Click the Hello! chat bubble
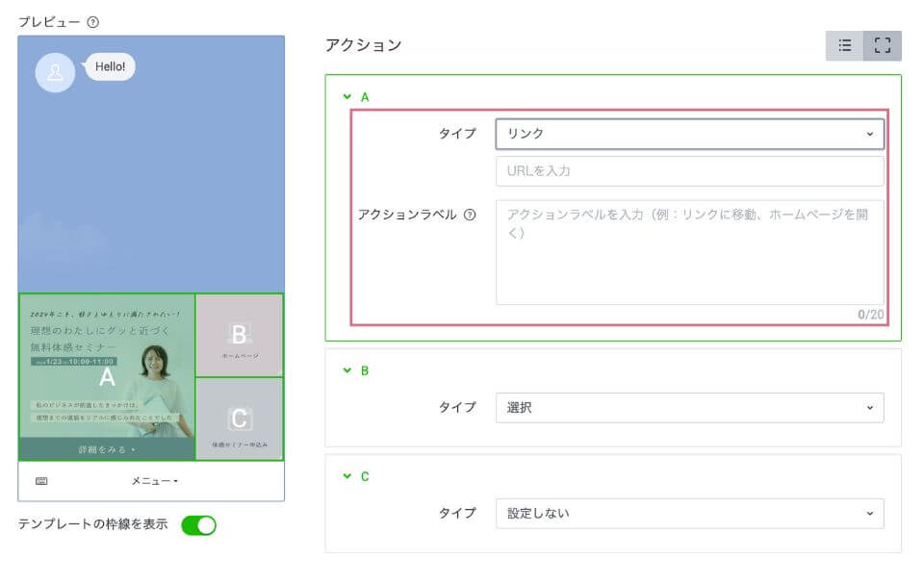Screen dimensions: 924x584 pyautogui.click(x=111, y=66)
